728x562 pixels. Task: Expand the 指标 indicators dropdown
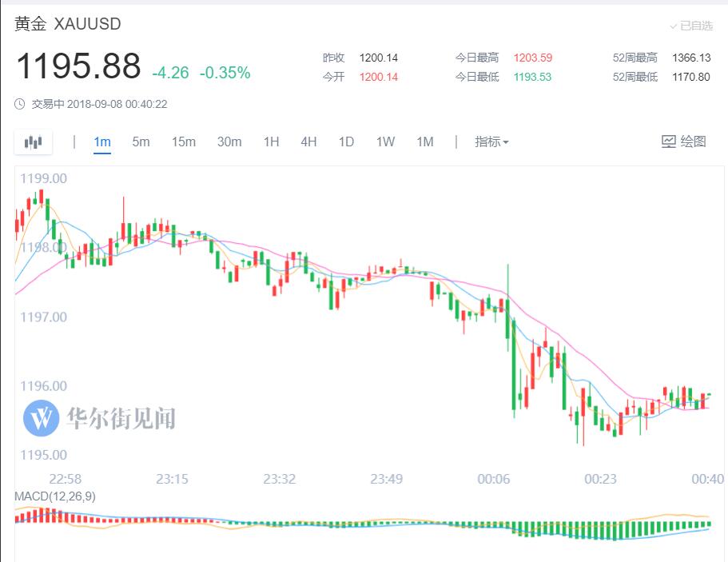coord(491,141)
